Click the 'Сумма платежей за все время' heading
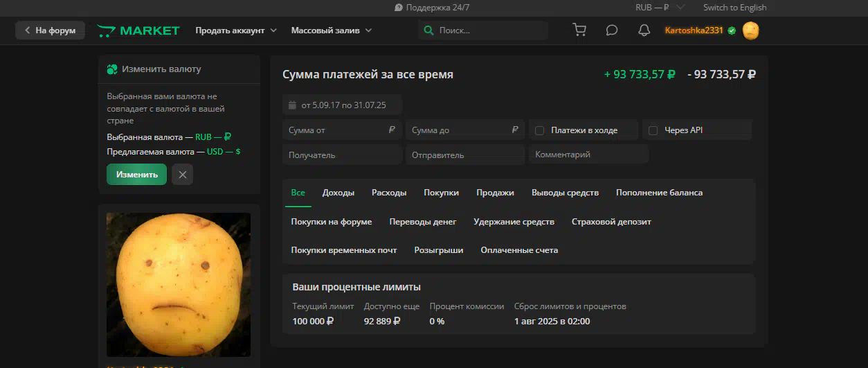 click(x=368, y=75)
